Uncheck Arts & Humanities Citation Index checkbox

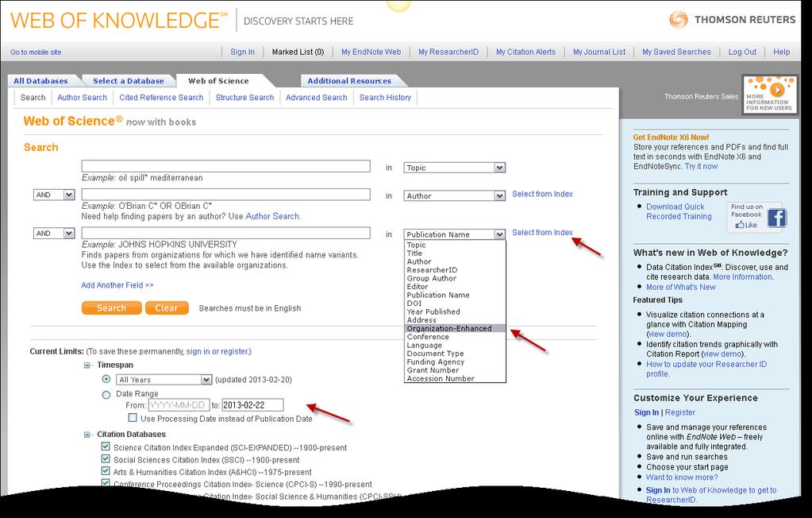tap(106, 471)
